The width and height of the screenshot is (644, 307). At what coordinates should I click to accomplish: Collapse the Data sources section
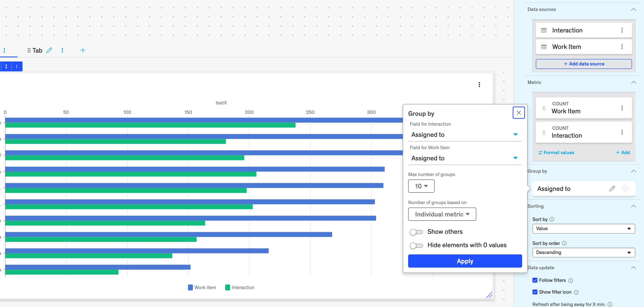click(633, 9)
